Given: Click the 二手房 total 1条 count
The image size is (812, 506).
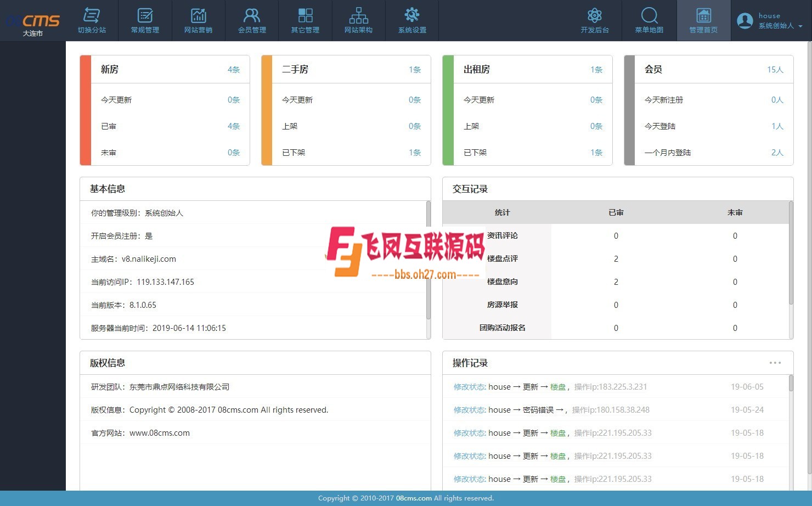Looking at the screenshot, I should point(415,70).
